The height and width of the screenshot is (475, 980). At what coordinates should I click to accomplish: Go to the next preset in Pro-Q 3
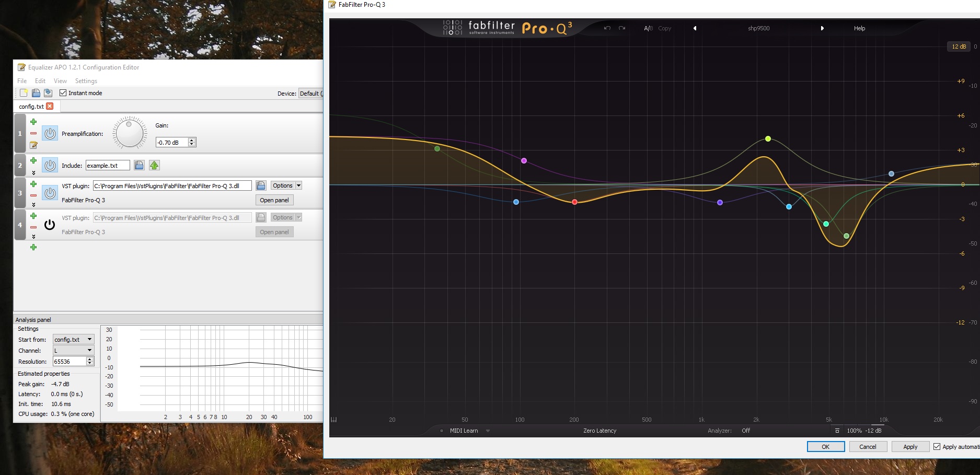[822, 28]
